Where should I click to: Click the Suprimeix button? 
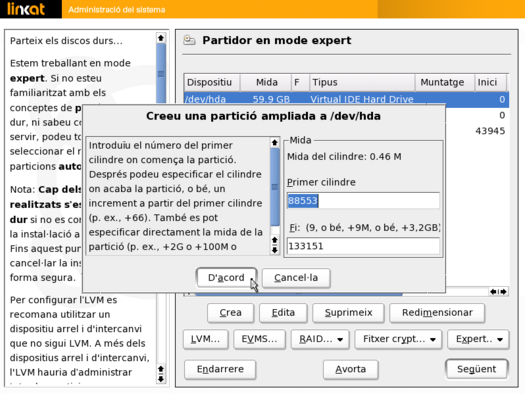(x=348, y=313)
